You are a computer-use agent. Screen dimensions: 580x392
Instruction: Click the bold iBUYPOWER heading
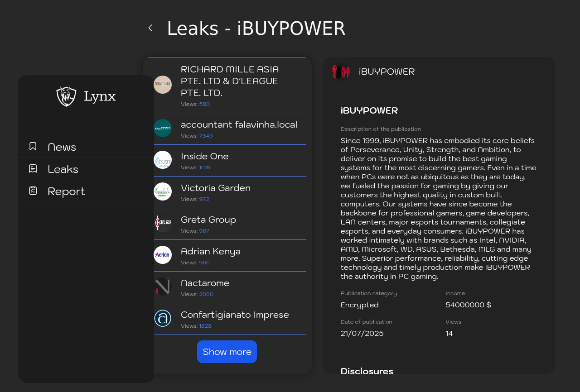click(x=369, y=110)
